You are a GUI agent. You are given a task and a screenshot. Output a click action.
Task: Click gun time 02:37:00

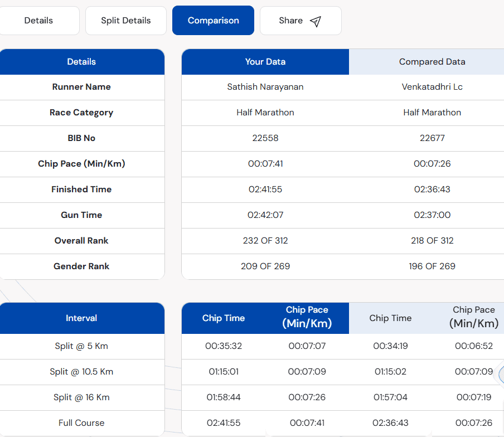432,215
